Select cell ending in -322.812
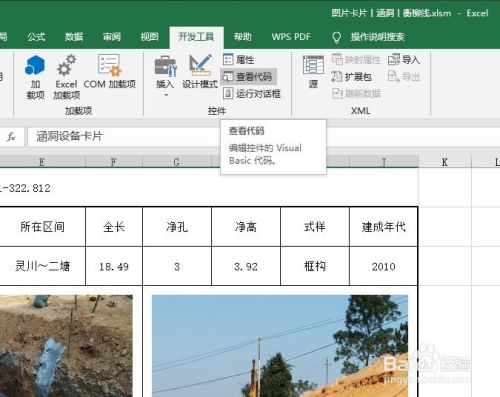Screen dimensions: 500x397 tap(26, 188)
